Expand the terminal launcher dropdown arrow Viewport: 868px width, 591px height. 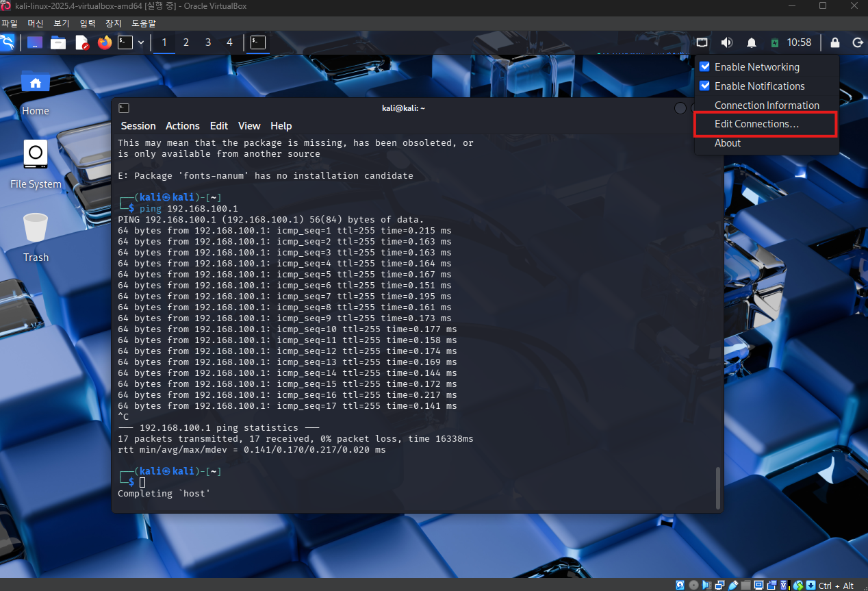141,42
